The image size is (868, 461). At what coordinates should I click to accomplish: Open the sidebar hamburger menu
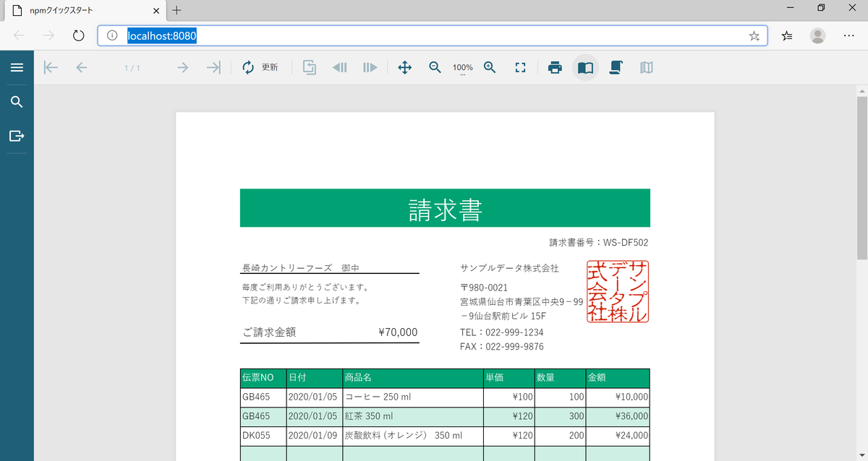17,67
